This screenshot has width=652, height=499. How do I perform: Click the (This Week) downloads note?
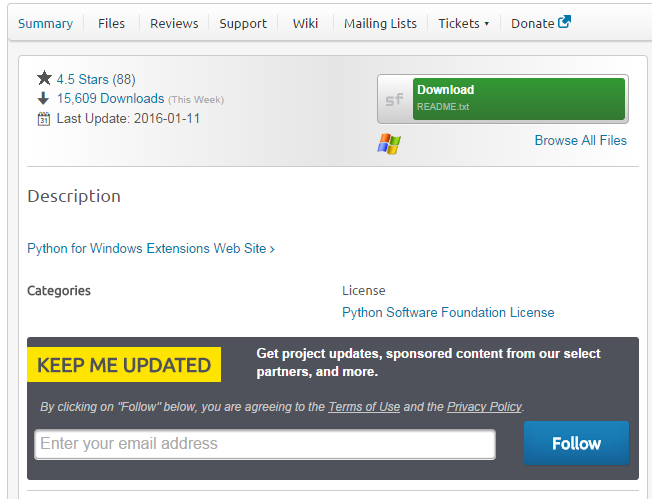point(196,100)
